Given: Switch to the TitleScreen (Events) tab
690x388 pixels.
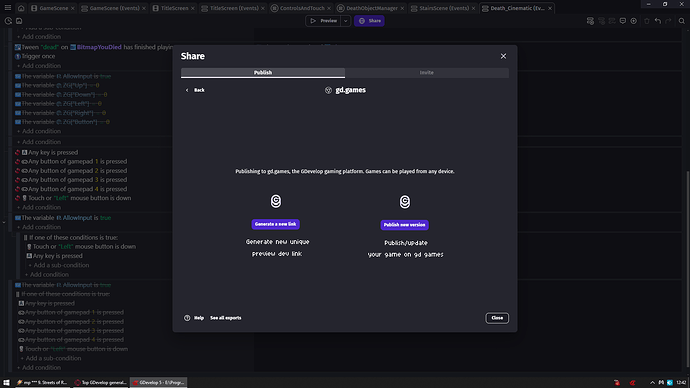Looking at the screenshot, I should click(x=233, y=8).
